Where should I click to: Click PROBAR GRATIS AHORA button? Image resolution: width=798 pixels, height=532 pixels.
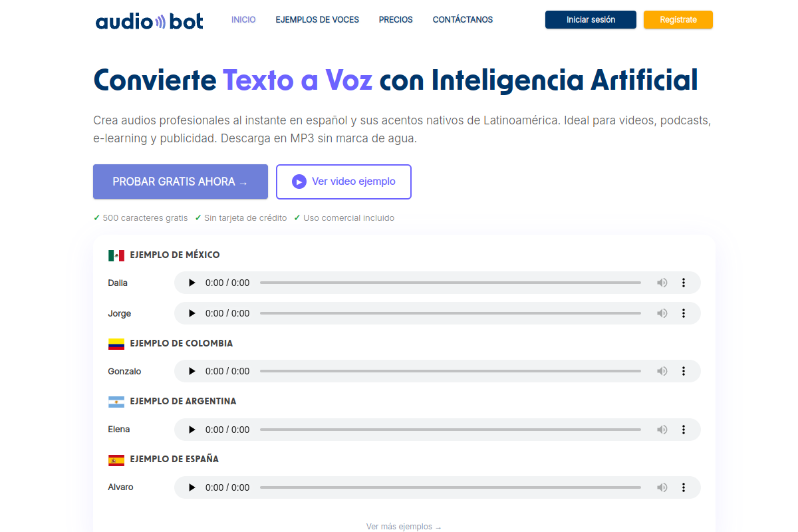click(x=180, y=182)
